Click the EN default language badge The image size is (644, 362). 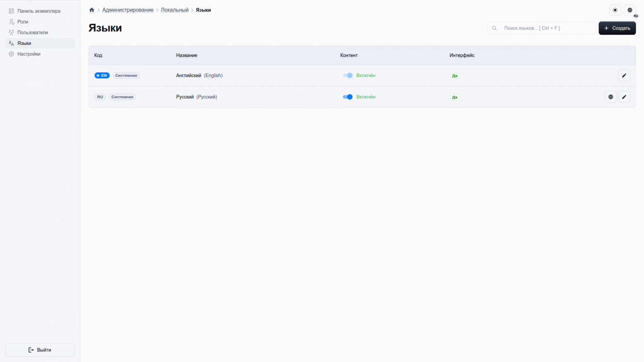click(102, 76)
